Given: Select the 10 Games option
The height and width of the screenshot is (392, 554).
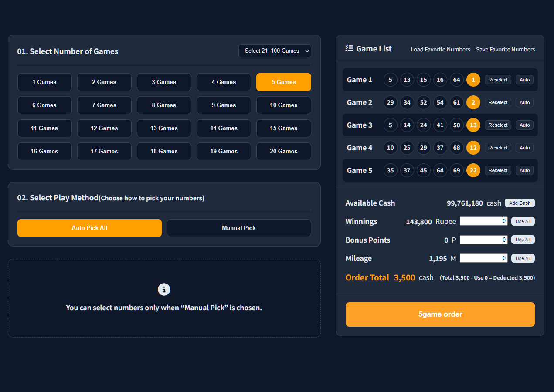Looking at the screenshot, I should click(283, 105).
